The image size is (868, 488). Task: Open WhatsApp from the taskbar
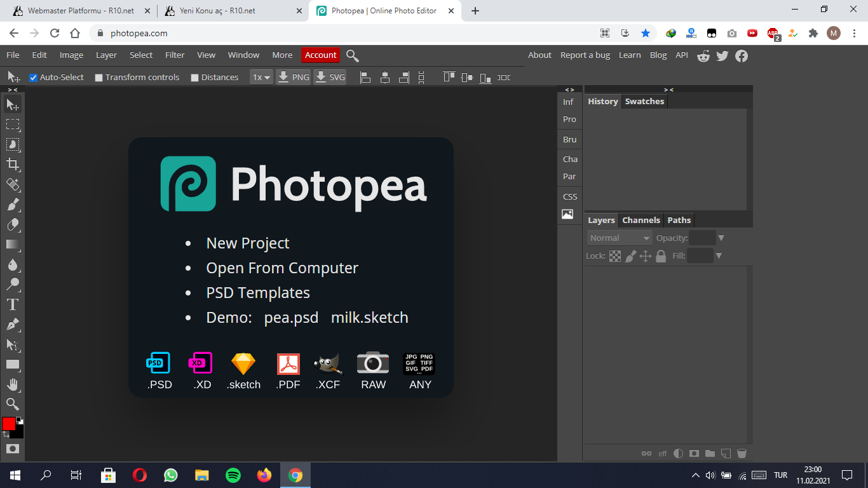[x=171, y=475]
